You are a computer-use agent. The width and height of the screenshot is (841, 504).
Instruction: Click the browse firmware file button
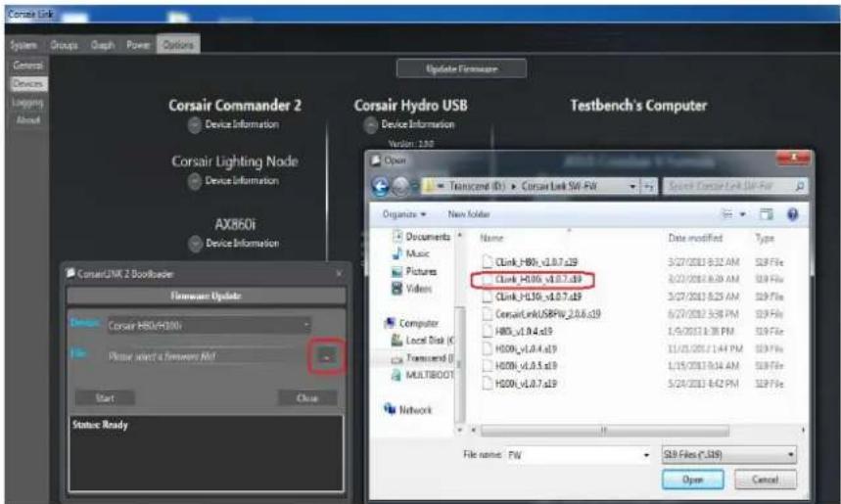click(x=327, y=356)
